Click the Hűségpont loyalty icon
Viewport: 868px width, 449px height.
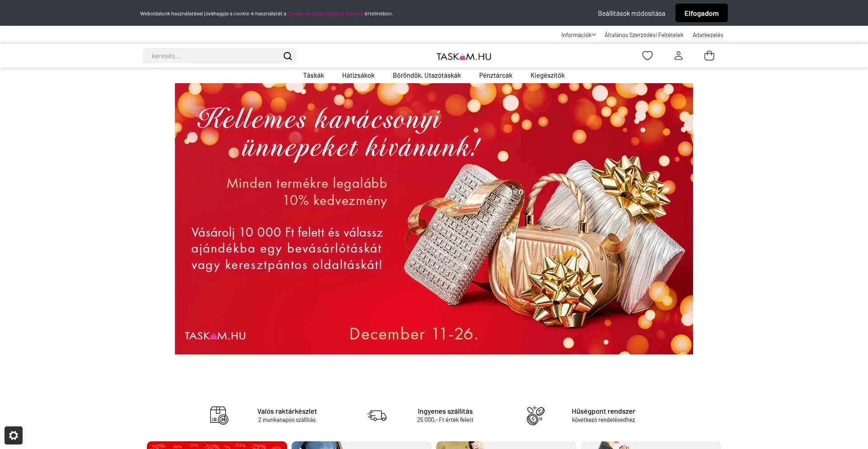click(536, 415)
